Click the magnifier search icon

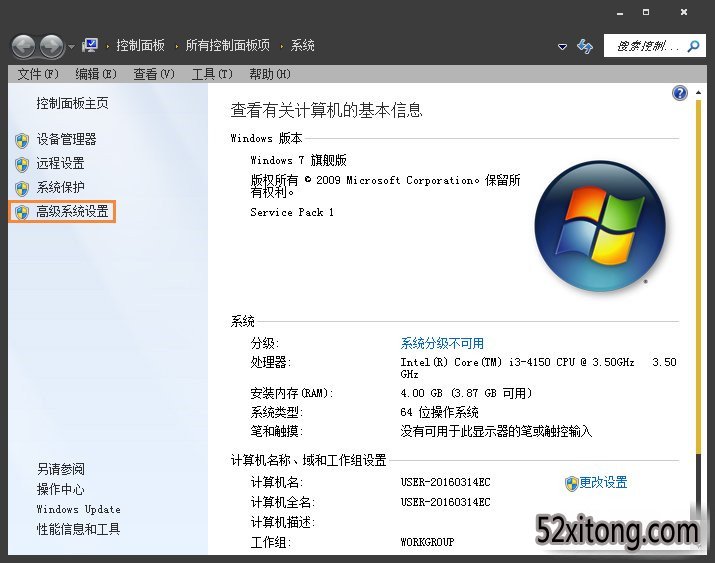694,46
